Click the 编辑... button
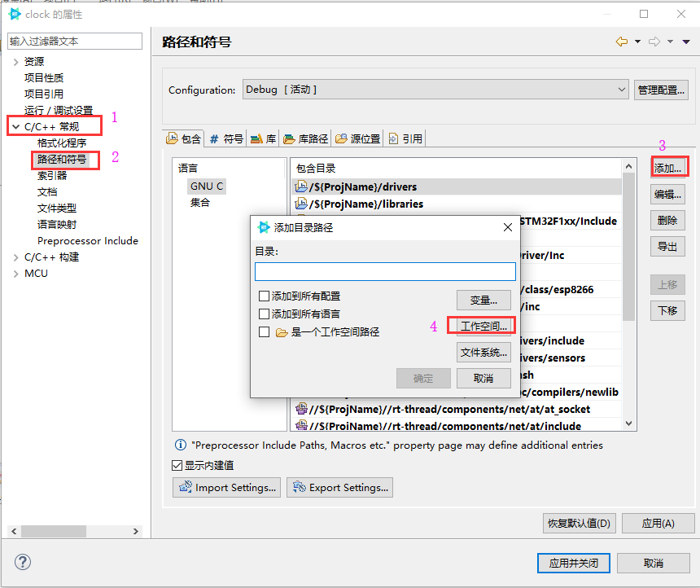 click(668, 195)
